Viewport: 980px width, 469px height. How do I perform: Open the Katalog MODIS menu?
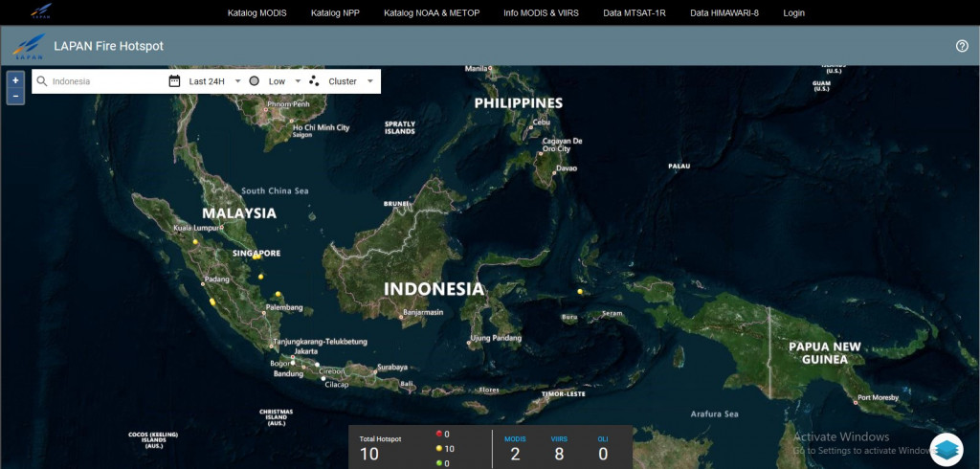click(x=256, y=12)
